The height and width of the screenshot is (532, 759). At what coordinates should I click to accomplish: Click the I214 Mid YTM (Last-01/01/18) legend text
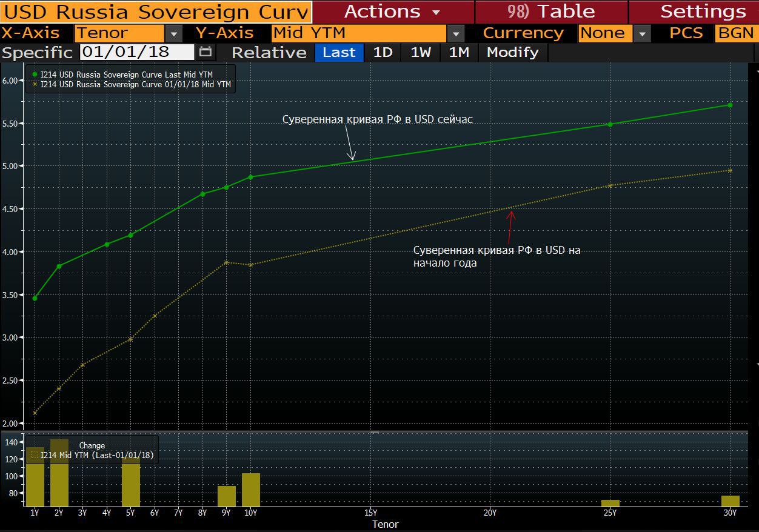click(x=97, y=454)
